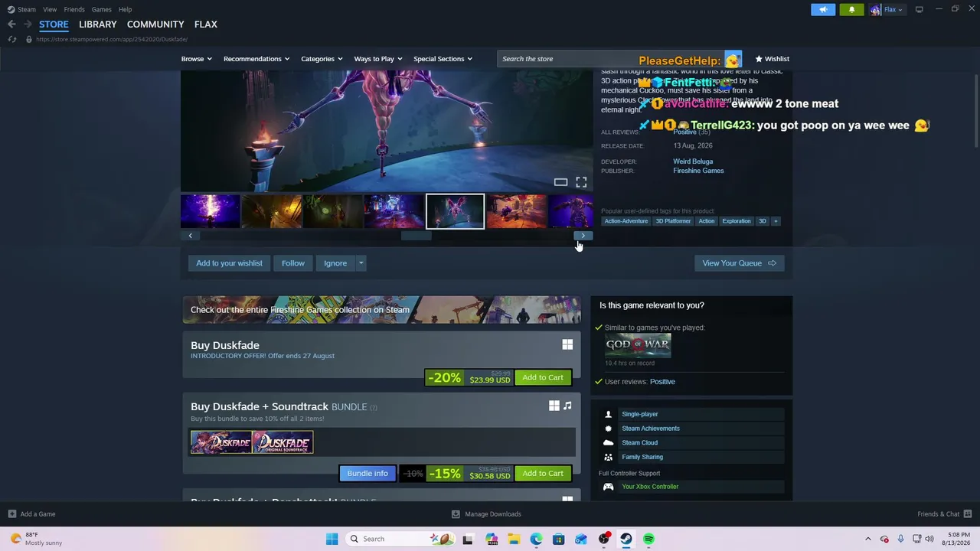The image size is (980, 551).
Task: Click the Fireshine Games collection banner
Action: [x=381, y=310]
